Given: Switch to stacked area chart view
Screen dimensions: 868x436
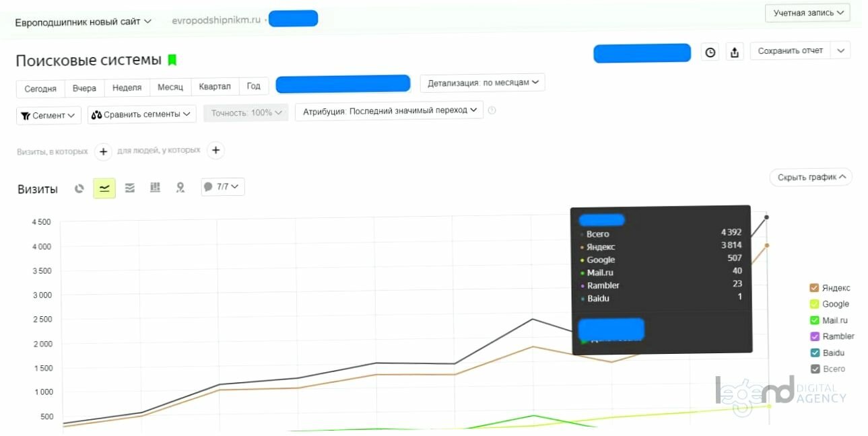Looking at the screenshot, I should (x=130, y=188).
